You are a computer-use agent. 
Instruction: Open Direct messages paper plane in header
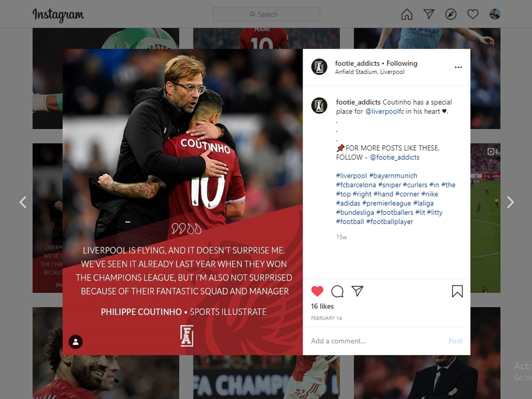429,14
